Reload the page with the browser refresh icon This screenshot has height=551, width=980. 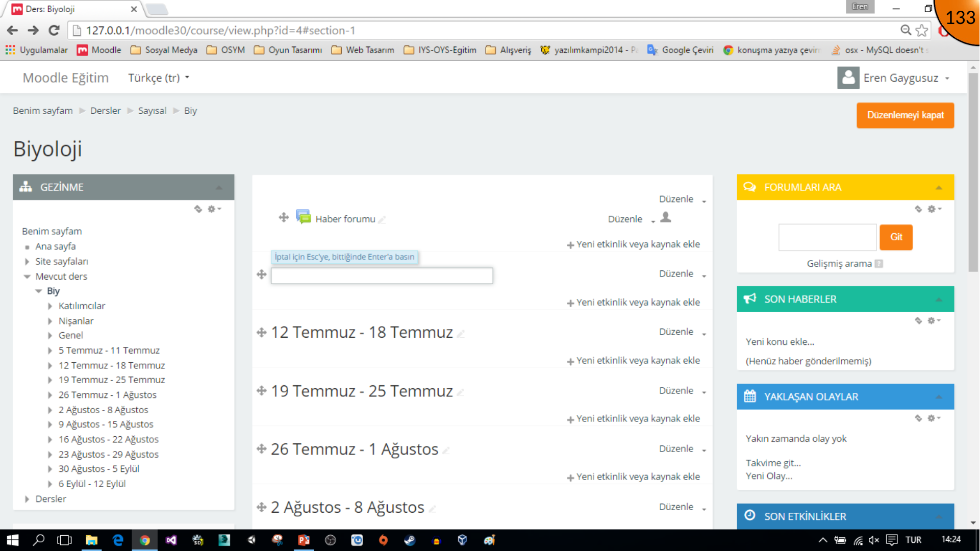[x=54, y=30]
